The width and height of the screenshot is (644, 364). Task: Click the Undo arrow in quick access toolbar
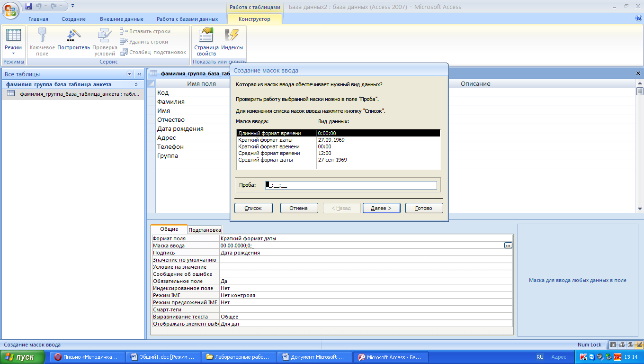40,6
